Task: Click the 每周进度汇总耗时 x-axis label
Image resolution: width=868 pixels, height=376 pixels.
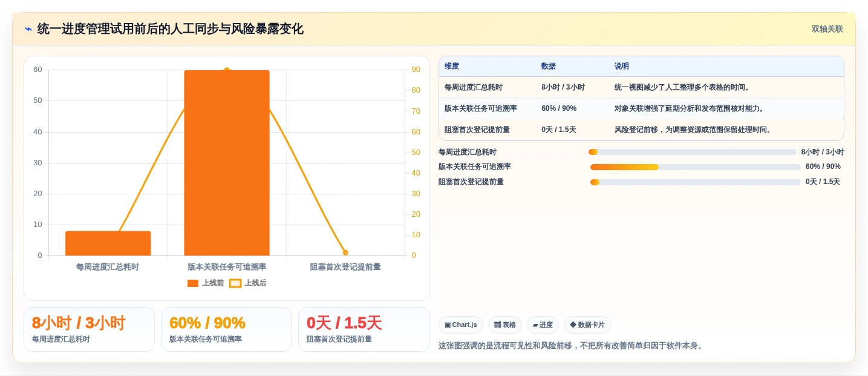Action: click(108, 267)
